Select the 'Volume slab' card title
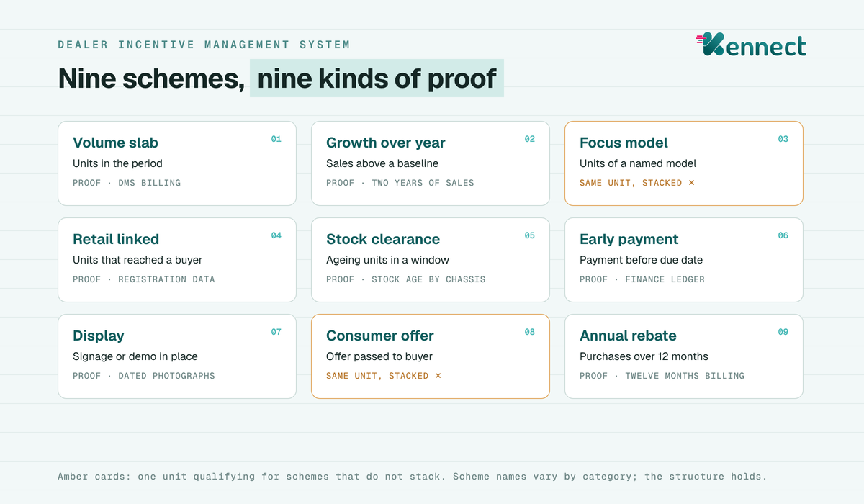 tap(115, 143)
